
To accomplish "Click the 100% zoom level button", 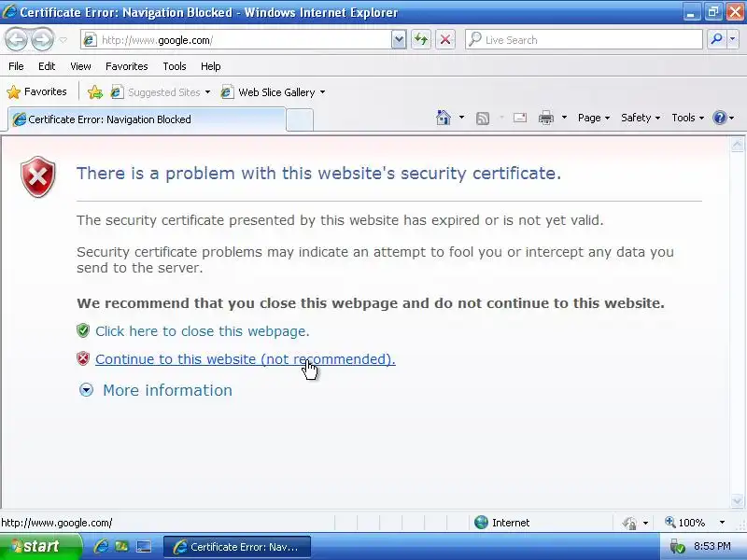I will click(684, 523).
